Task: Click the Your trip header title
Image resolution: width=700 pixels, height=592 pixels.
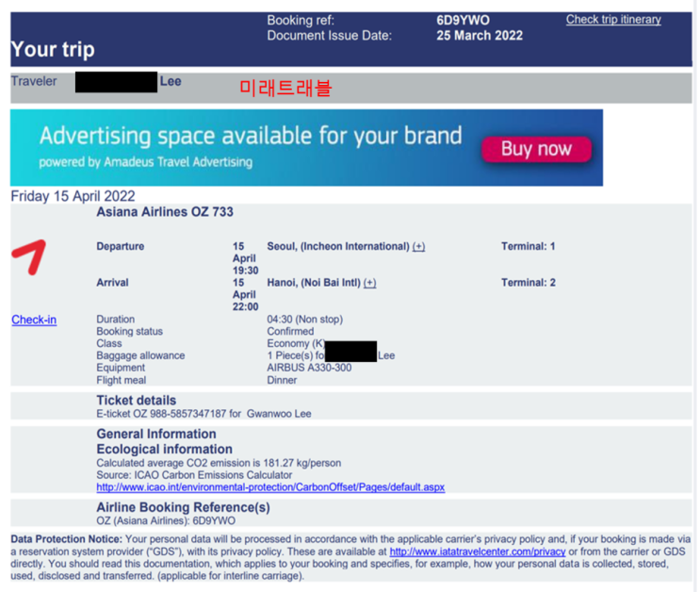Action: pos(53,49)
